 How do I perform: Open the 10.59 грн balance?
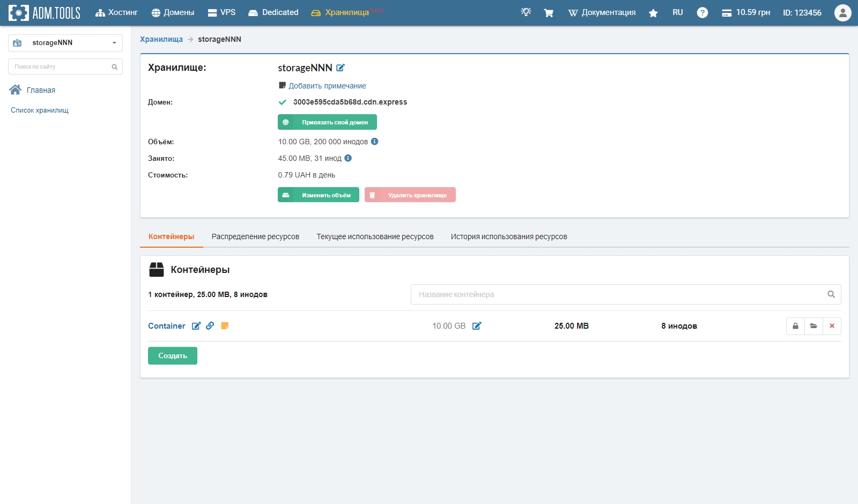[x=746, y=12]
